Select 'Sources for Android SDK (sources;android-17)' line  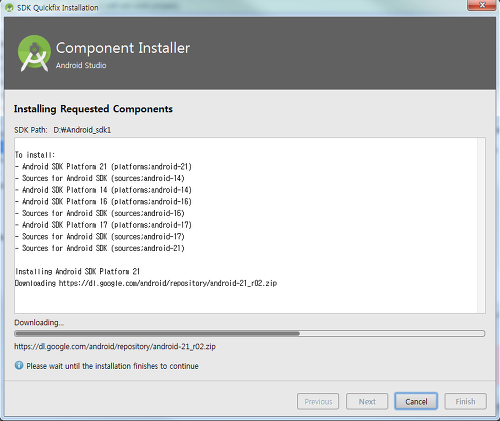[x=100, y=237]
